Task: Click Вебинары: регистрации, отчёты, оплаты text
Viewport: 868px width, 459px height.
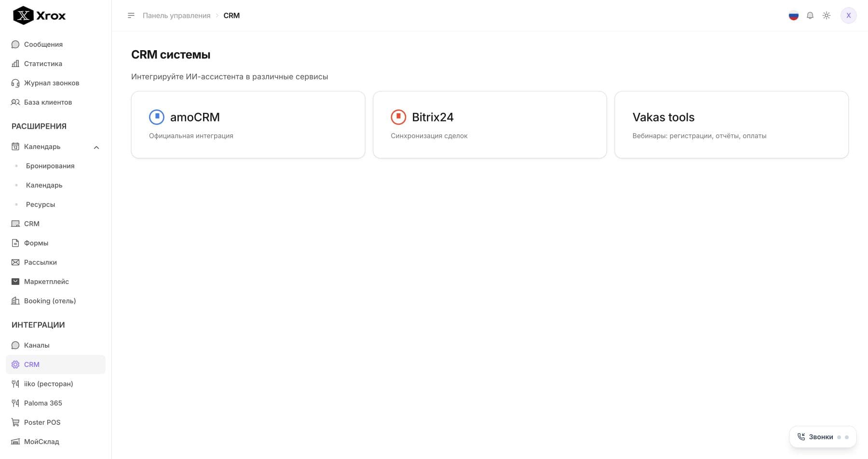Action: (699, 136)
